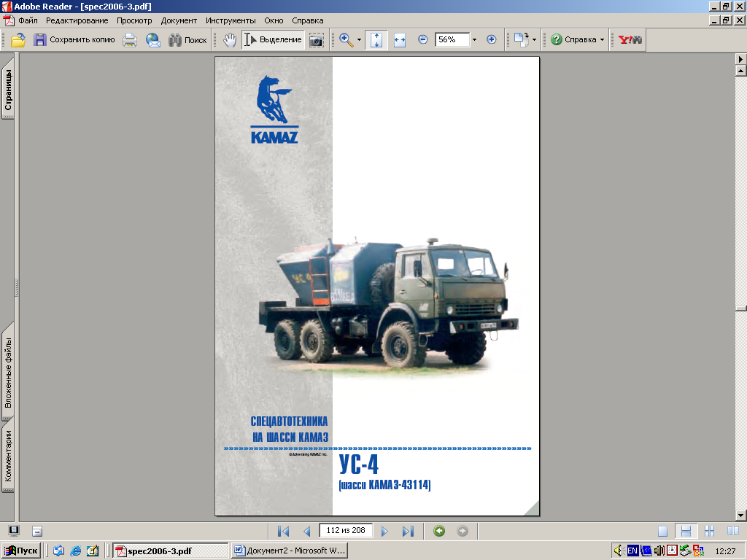Viewport: 747px width, 560px height.
Task: Open the Окно menu
Action: [x=274, y=20]
